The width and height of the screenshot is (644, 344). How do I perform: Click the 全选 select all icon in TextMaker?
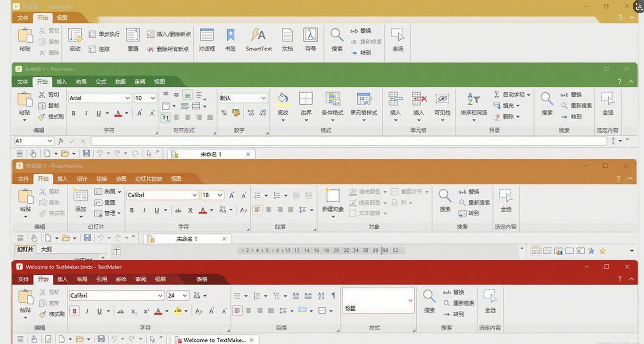(x=490, y=297)
